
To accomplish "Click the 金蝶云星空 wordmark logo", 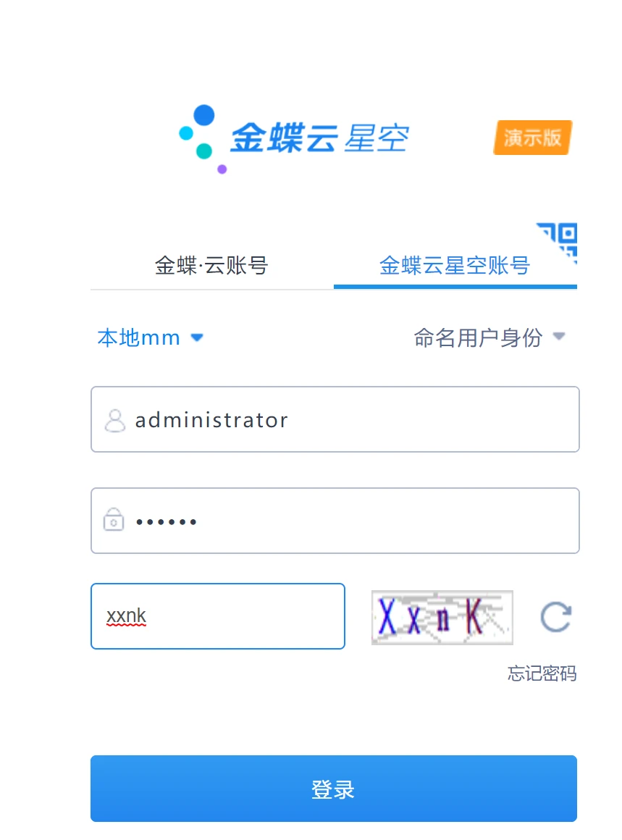I will point(320,138).
